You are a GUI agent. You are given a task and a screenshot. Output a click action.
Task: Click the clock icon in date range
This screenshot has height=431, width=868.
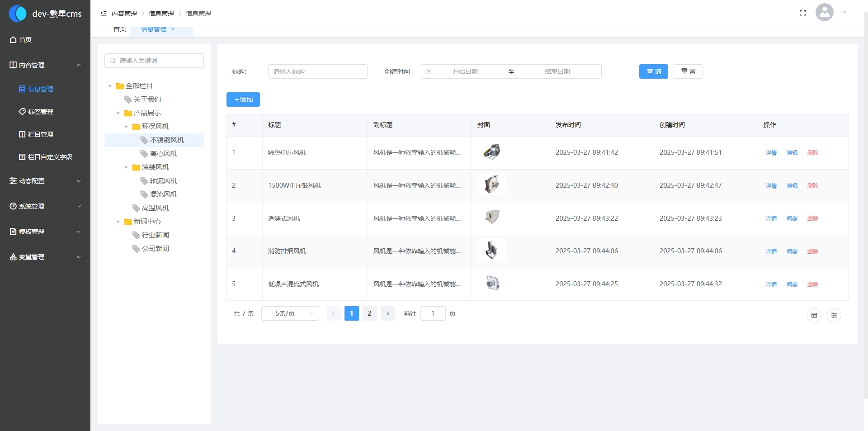tap(429, 71)
